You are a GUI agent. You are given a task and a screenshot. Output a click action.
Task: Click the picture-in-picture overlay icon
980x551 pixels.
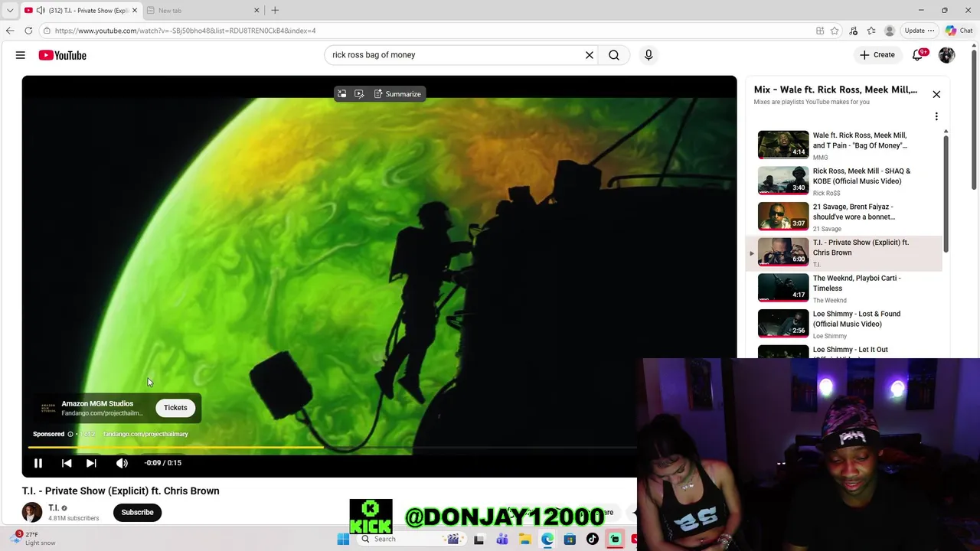[x=341, y=94]
